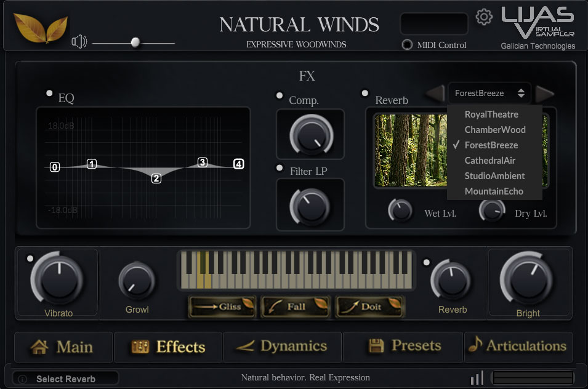Toggle the Filter LP enable dot

point(280,167)
